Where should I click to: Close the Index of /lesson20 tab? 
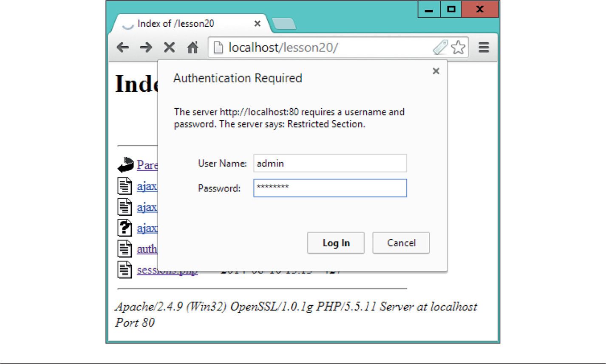pyautogui.click(x=257, y=24)
